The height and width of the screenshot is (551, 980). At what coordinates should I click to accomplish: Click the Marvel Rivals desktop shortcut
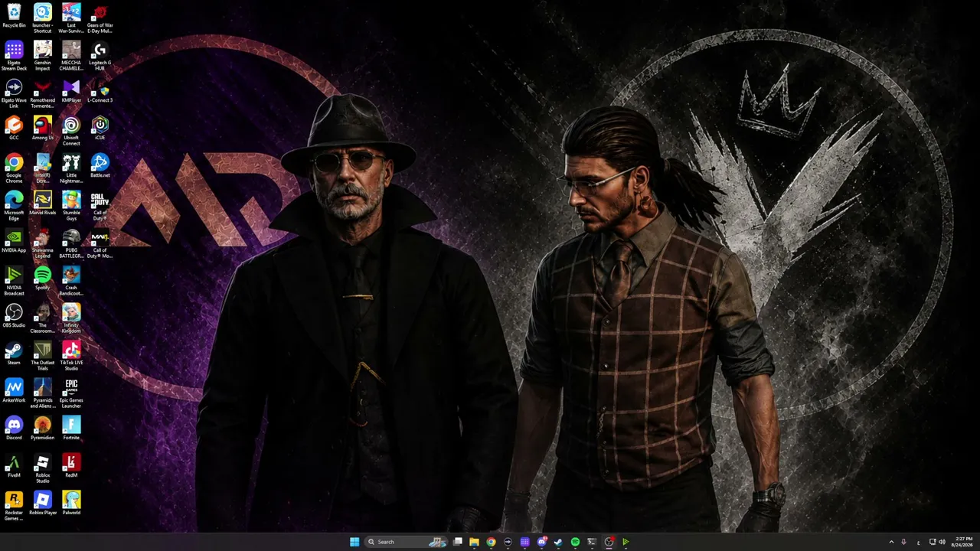[43, 204]
